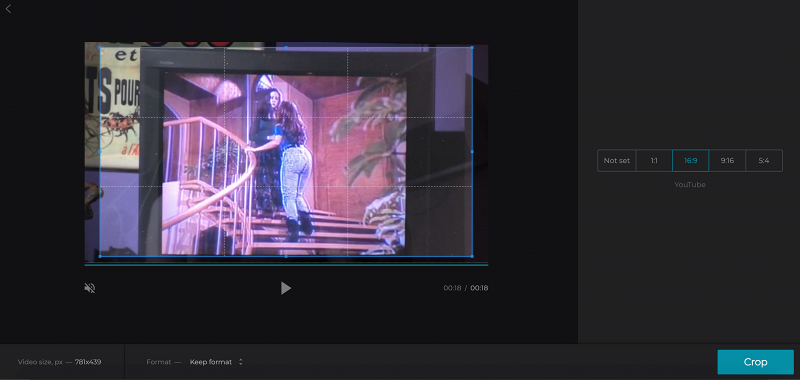This screenshot has height=380, width=800.
Task: Open the Keep format dropdown
Action: [x=216, y=362]
